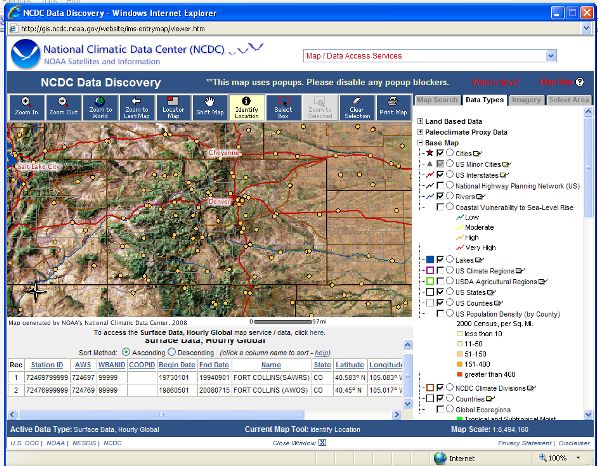Activate the Shift Map hand tool

pos(210,108)
